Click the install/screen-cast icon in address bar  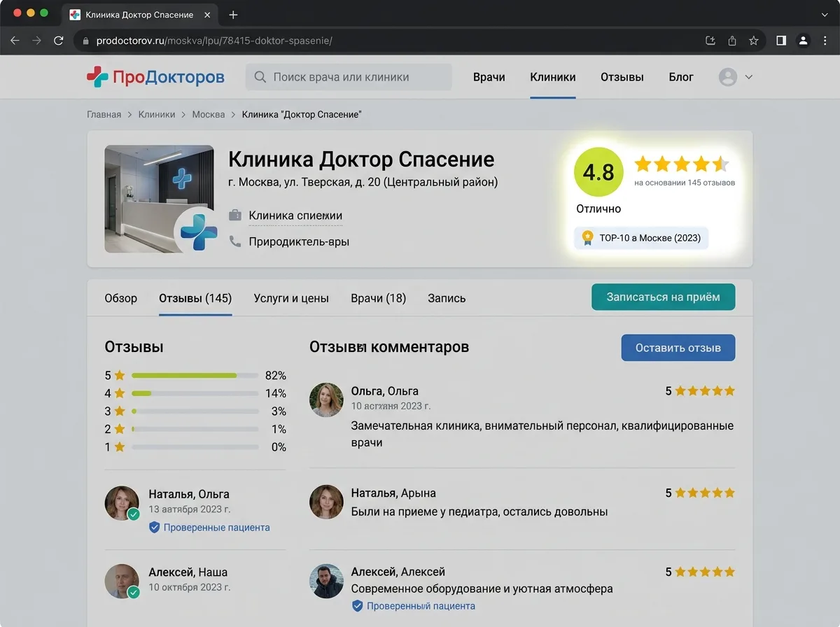coord(710,41)
